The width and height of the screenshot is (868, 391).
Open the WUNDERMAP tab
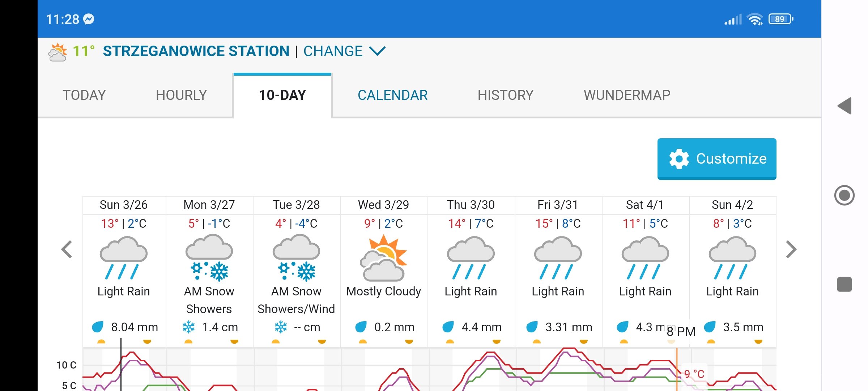[627, 95]
